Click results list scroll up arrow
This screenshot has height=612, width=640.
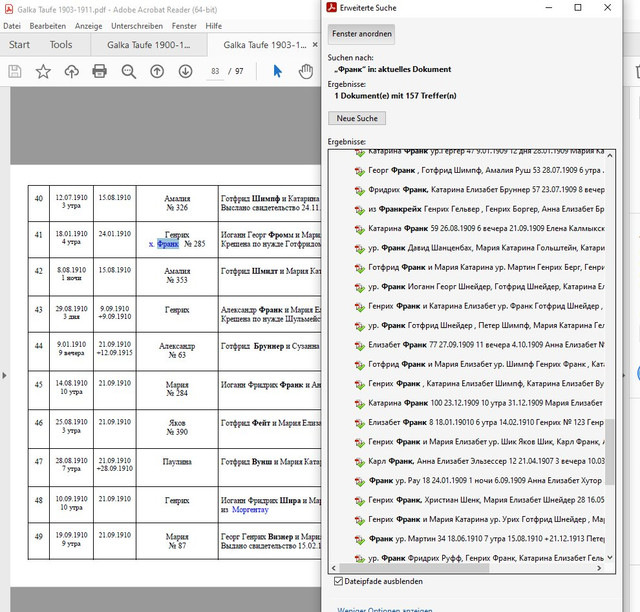click(610, 155)
